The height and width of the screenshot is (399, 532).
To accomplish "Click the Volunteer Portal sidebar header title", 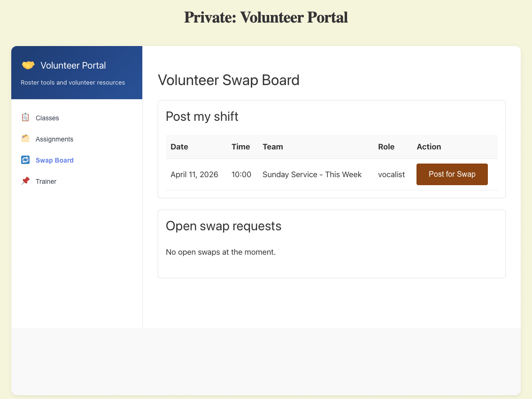I will pyautogui.click(x=73, y=65).
